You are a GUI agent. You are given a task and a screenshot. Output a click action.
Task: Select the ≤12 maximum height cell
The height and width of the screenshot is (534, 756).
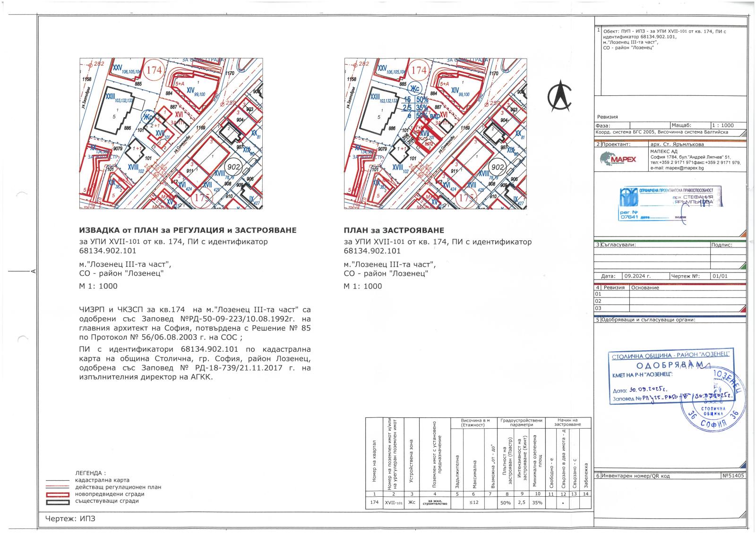pyautogui.click(x=474, y=503)
